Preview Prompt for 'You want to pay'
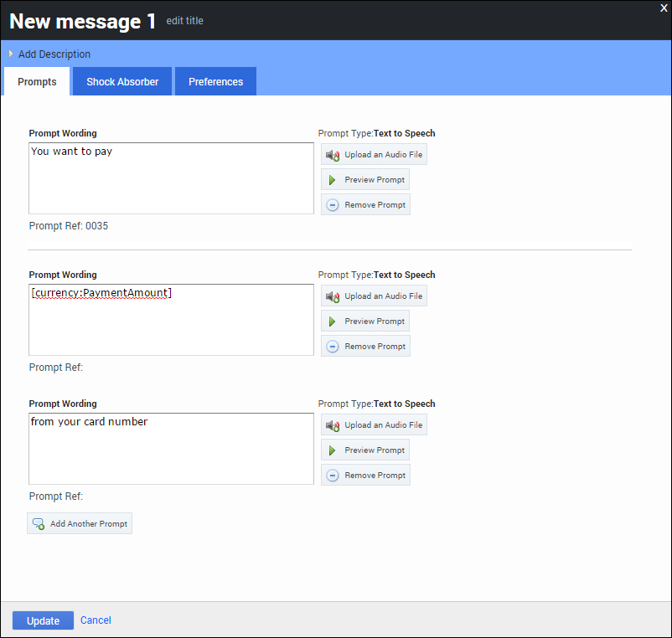This screenshot has height=638, width=672. (365, 179)
